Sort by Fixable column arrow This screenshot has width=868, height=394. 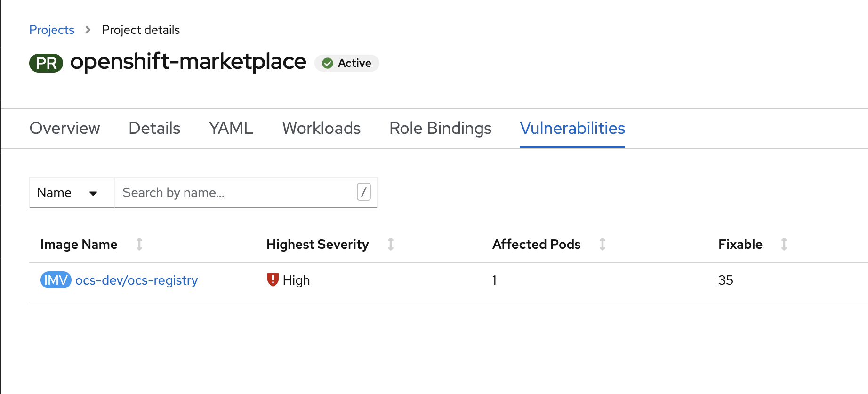coord(784,244)
